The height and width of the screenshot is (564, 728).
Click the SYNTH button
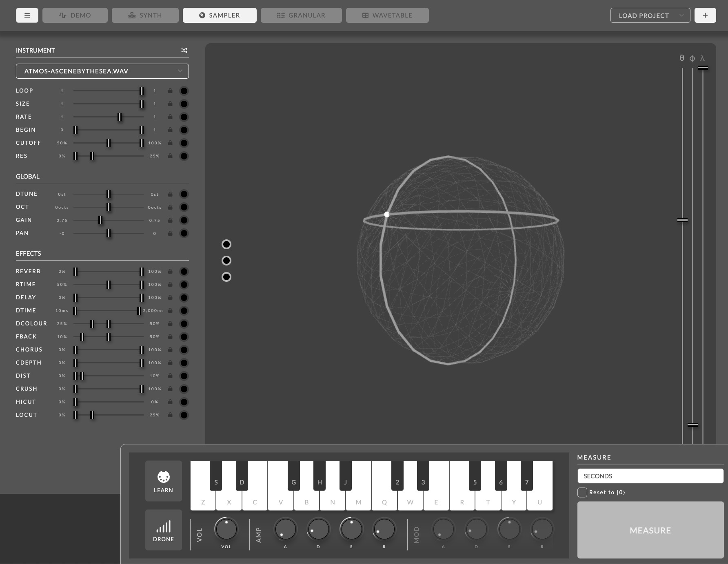coord(145,15)
